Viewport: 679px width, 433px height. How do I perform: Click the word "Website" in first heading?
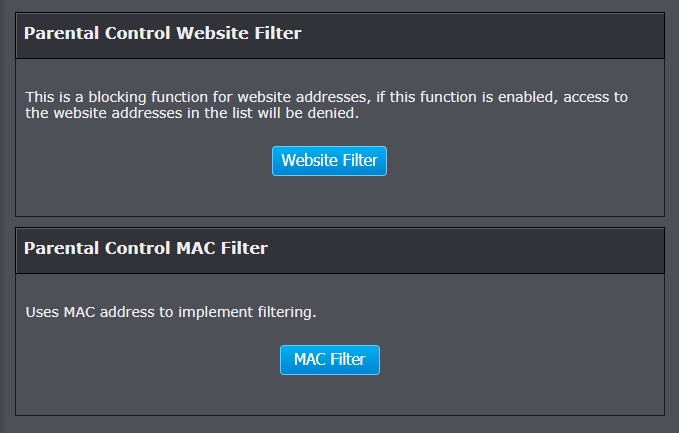[x=212, y=33]
